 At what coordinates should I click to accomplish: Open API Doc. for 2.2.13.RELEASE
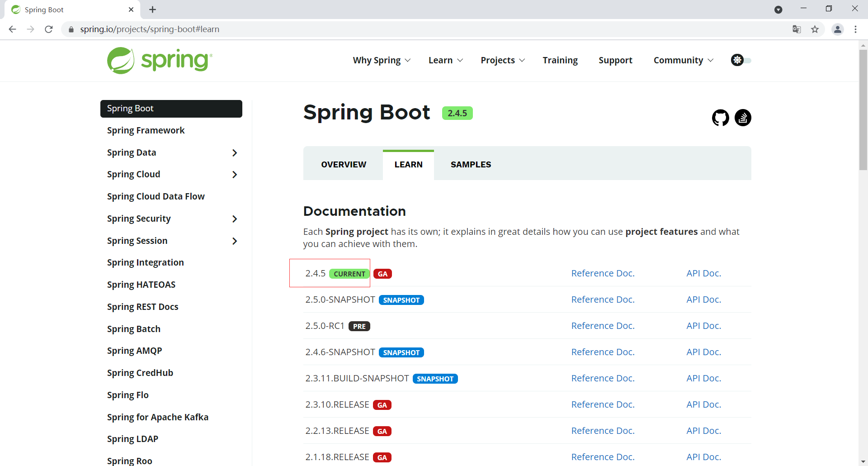(x=703, y=431)
